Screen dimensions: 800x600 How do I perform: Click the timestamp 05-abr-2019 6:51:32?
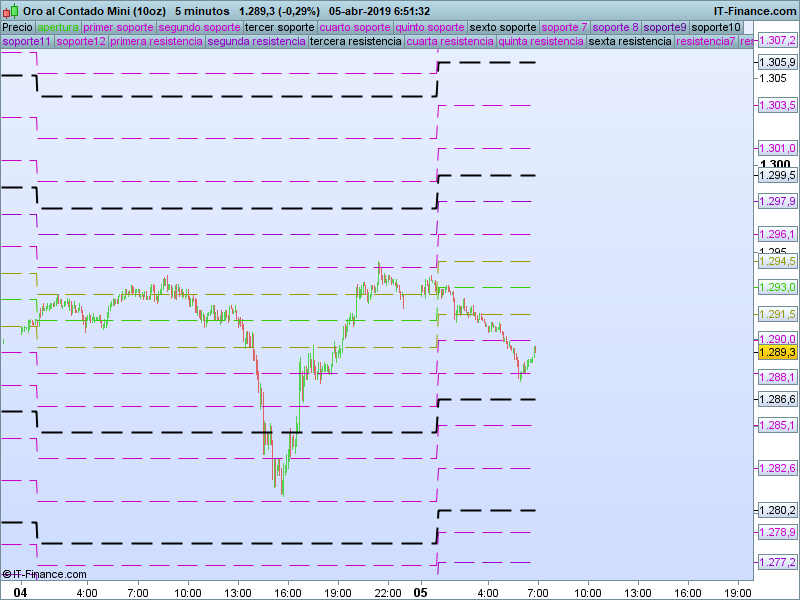click(379, 11)
